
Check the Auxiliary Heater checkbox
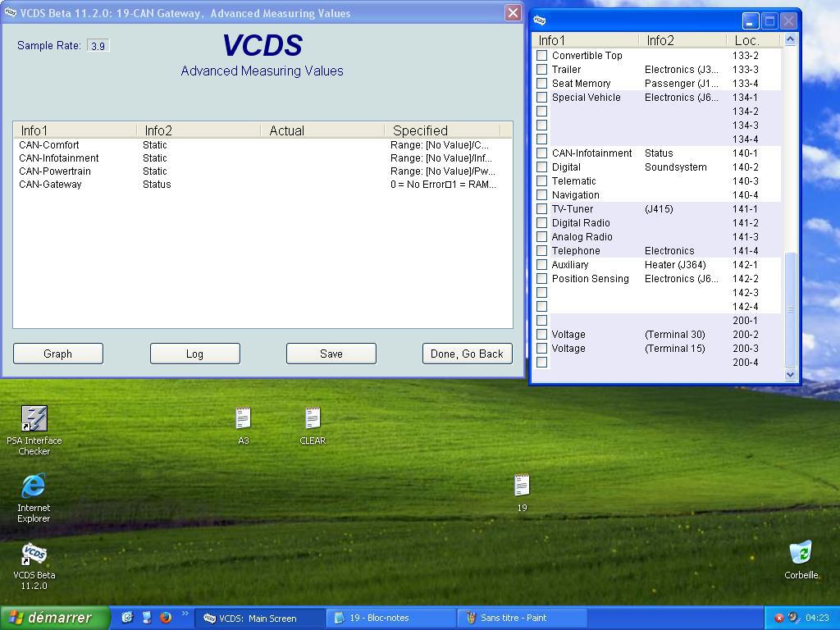tap(541, 264)
